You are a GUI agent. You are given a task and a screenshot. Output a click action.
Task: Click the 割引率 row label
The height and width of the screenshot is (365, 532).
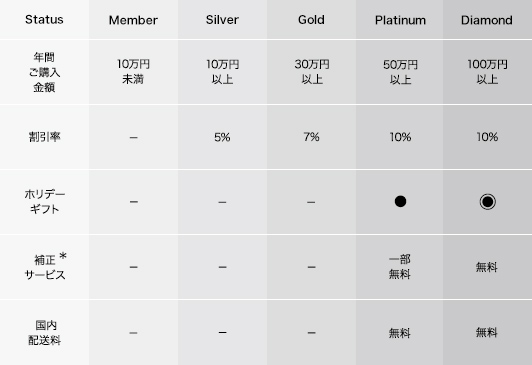tap(44, 137)
